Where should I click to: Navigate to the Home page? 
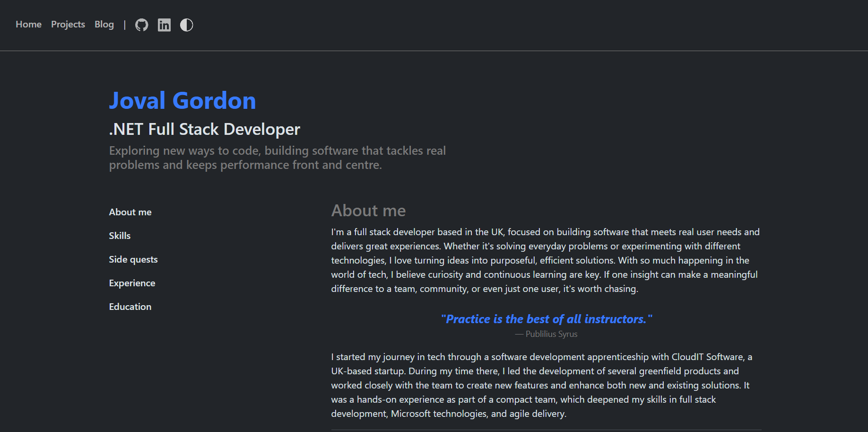coord(28,24)
